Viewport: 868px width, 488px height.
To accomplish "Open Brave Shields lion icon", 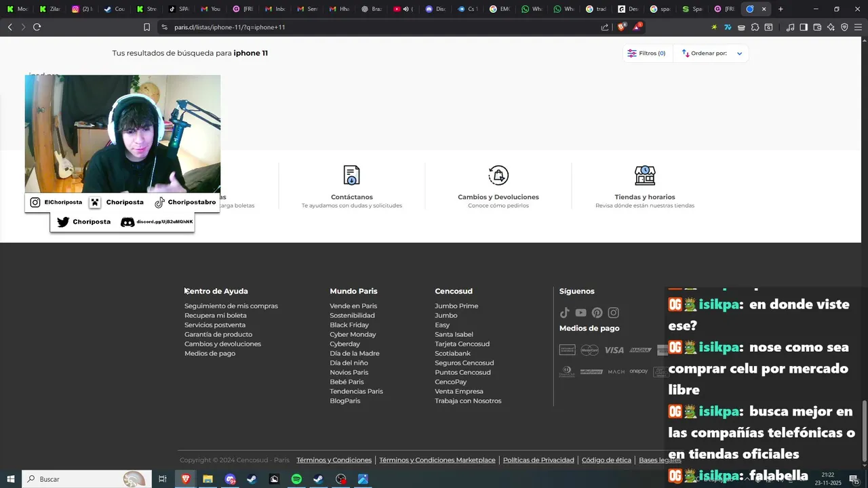I will [622, 27].
